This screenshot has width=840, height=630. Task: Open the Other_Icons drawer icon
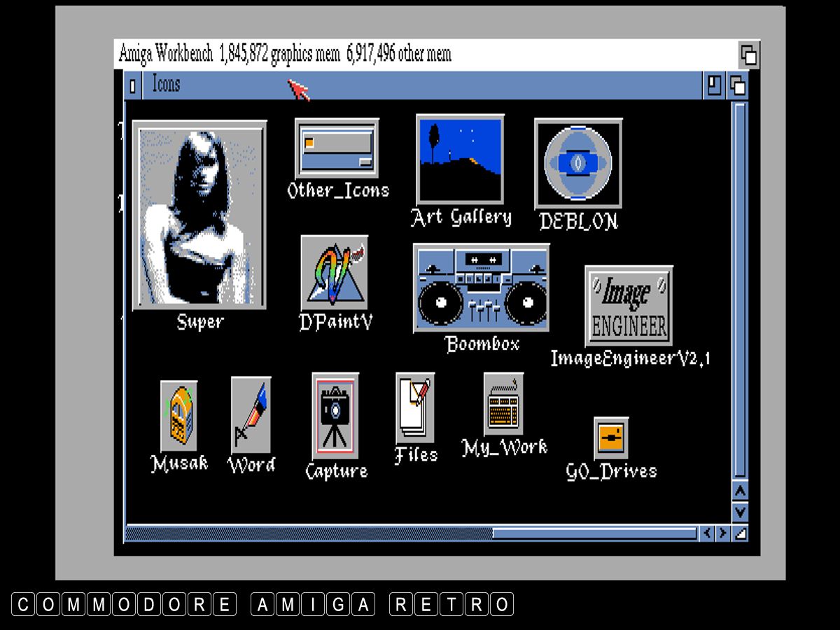(x=337, y=148)
